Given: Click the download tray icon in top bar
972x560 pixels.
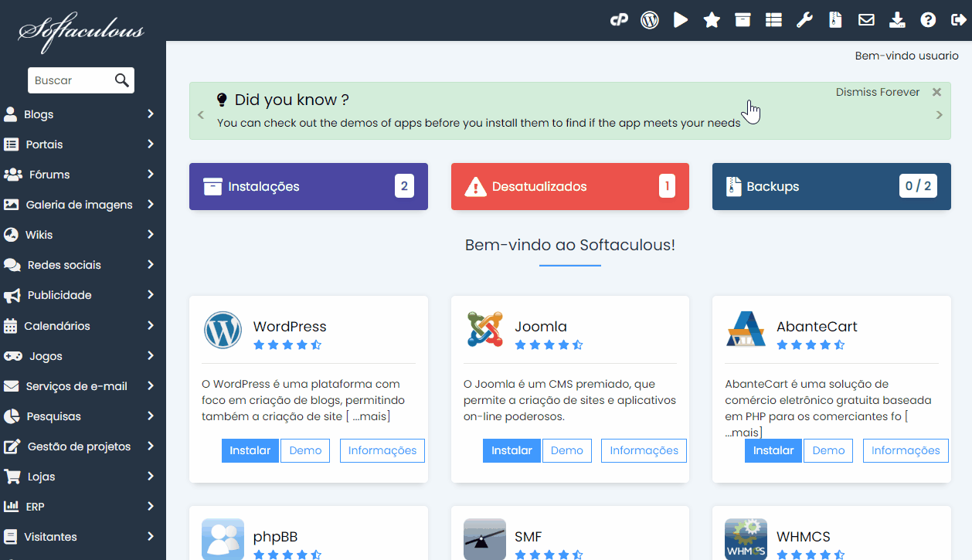Looking at the screenshot, I should pos(897,20).
